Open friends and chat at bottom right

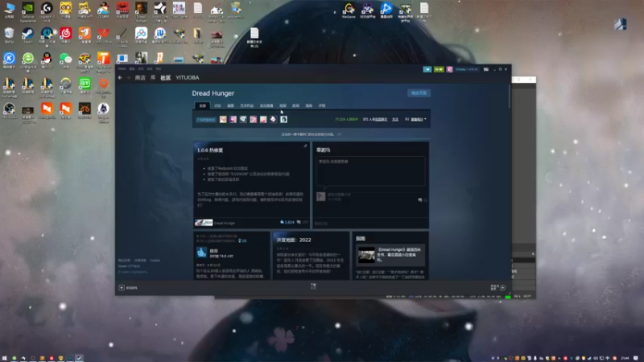pyautogui.click(x=497, y=287)
